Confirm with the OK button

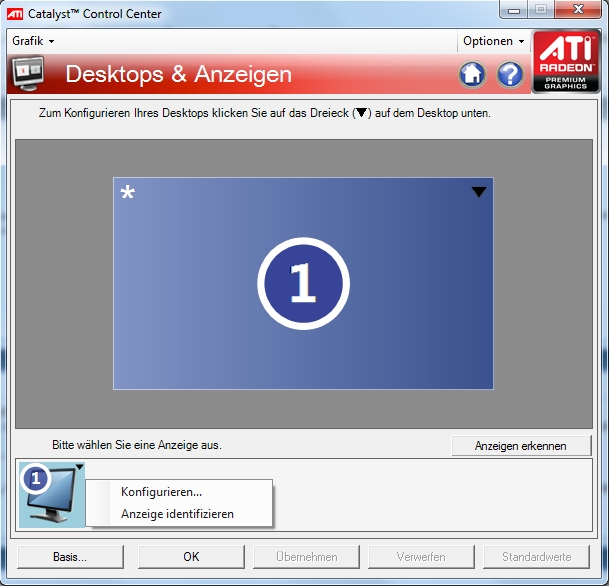(x=191, y=557)
